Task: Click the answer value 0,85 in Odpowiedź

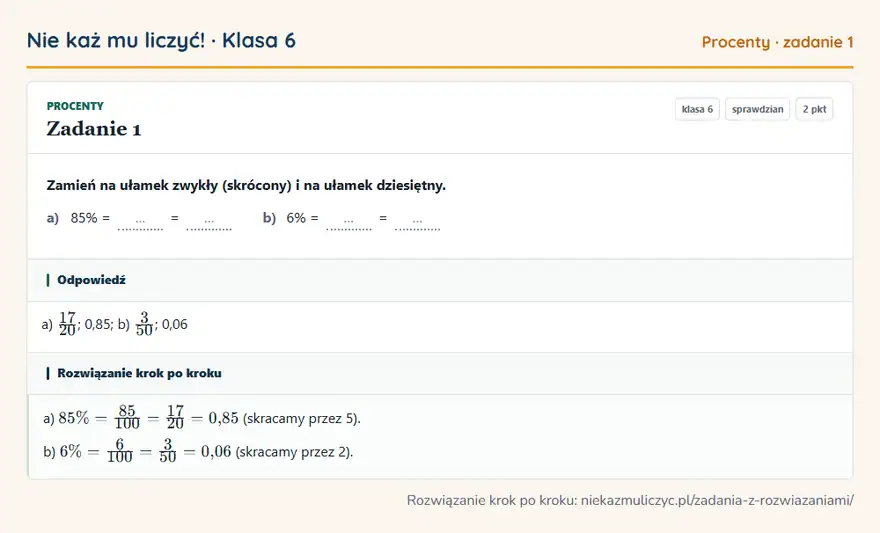Action: tap(98, 324)
